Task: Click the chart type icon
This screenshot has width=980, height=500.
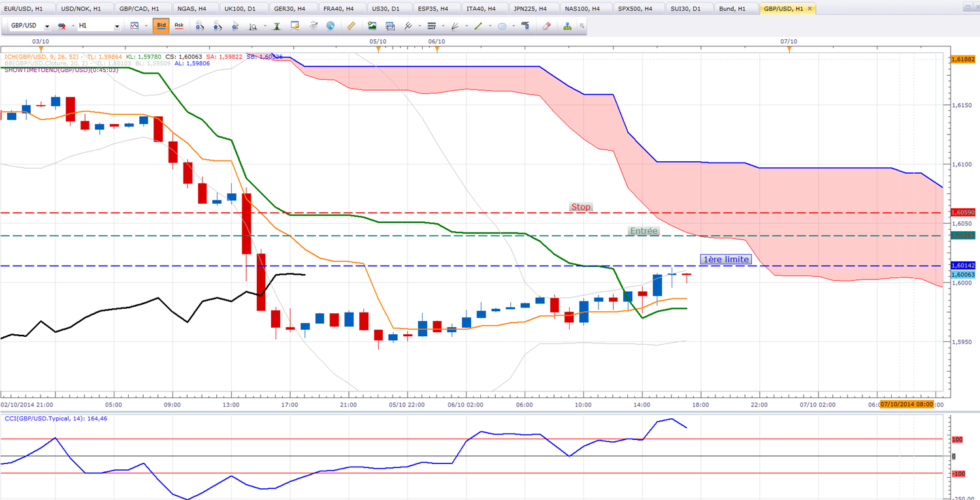Action: (x=135, y=26)
